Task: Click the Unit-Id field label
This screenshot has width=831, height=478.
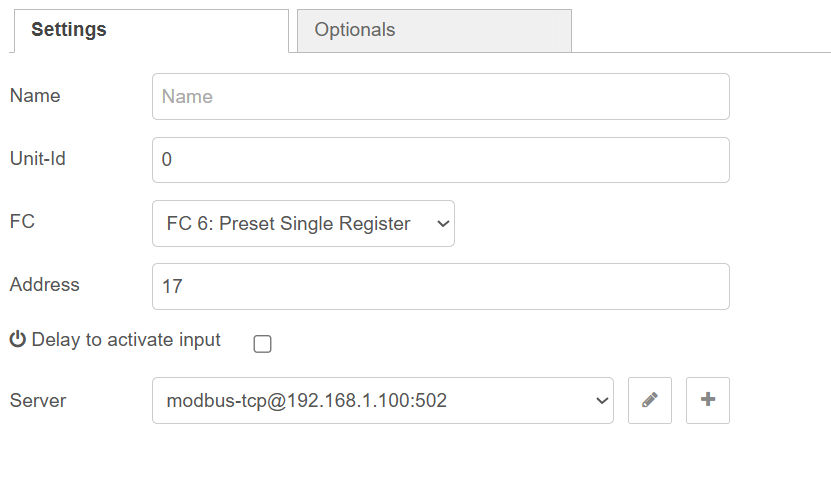Action: click(x=38, y=158)
